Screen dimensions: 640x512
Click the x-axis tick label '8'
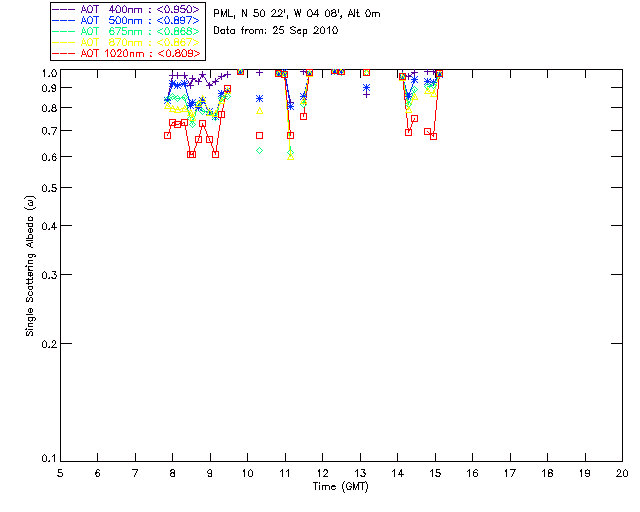[x=173, y=473]
